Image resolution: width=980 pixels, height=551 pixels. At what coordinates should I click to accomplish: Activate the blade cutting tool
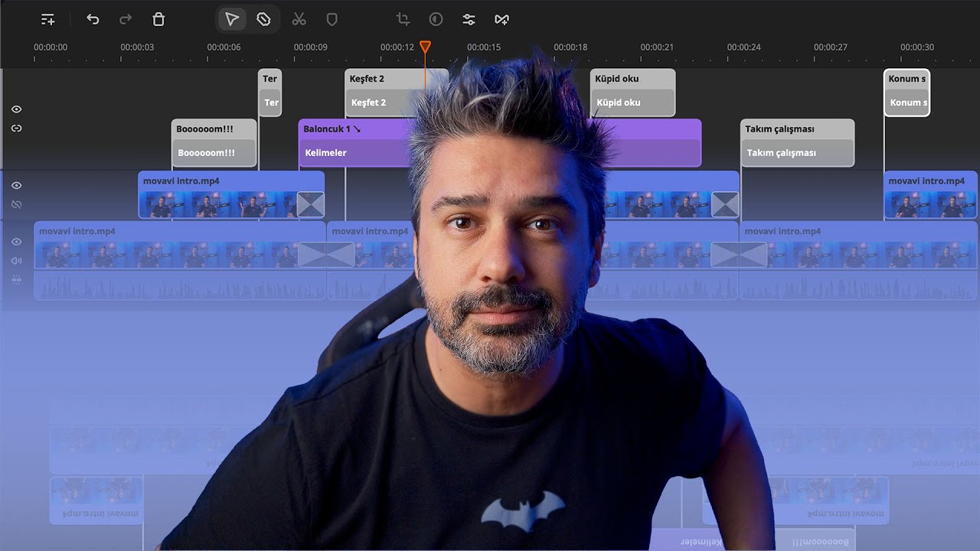point(263,19)
